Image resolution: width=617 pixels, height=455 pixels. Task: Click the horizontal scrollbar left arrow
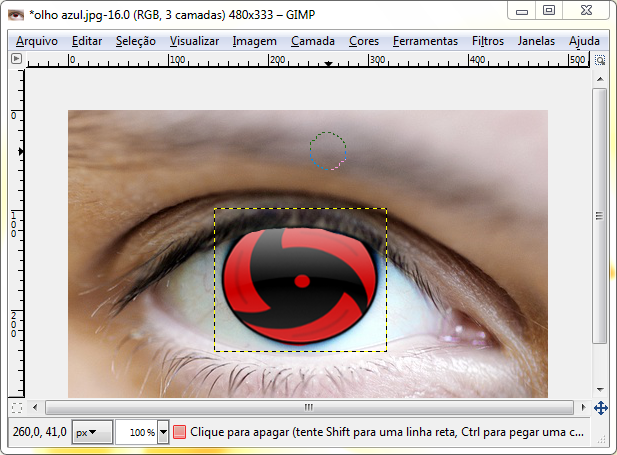(x=35, y=407)
